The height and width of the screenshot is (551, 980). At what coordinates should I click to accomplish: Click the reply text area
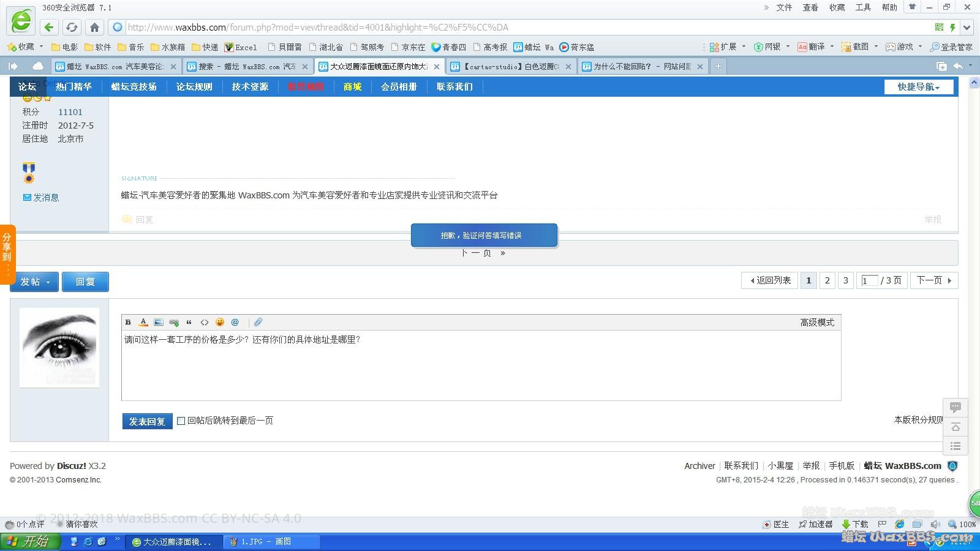(x=481, y=367)
